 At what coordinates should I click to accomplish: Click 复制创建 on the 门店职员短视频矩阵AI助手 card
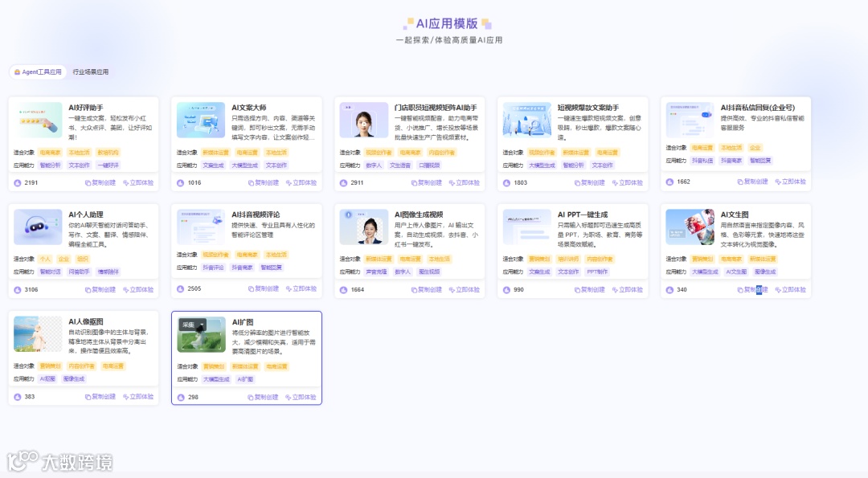tap(426, 182)
